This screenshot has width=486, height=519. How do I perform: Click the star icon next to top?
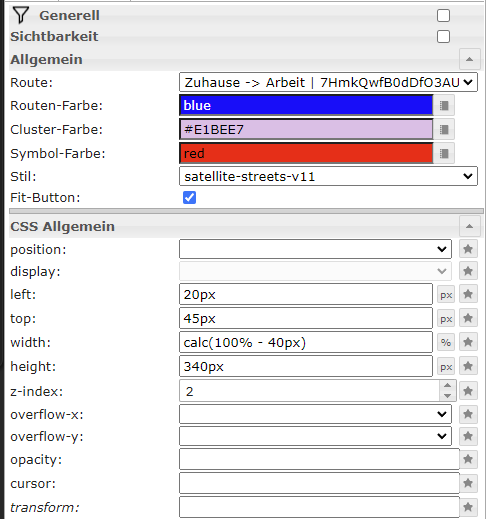coord(468,318)
